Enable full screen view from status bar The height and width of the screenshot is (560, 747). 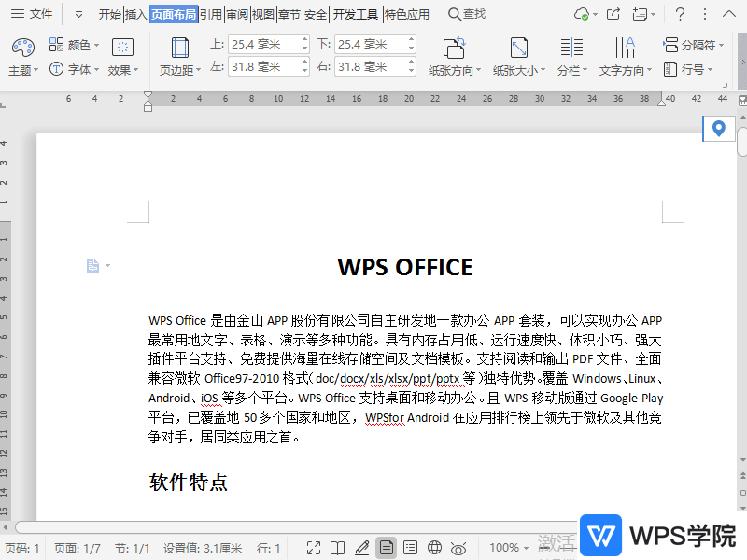pyautogui.click(x=314, y=548)
